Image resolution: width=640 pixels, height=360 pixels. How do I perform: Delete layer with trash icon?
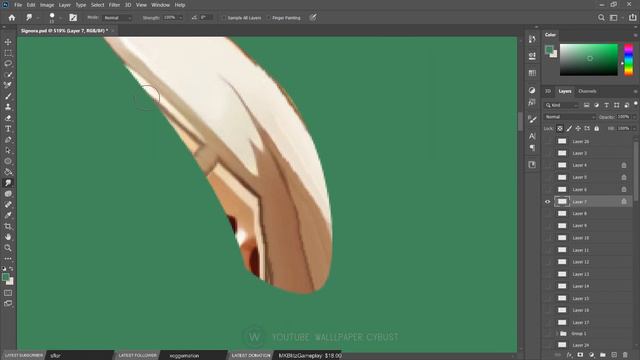point(625,355)
